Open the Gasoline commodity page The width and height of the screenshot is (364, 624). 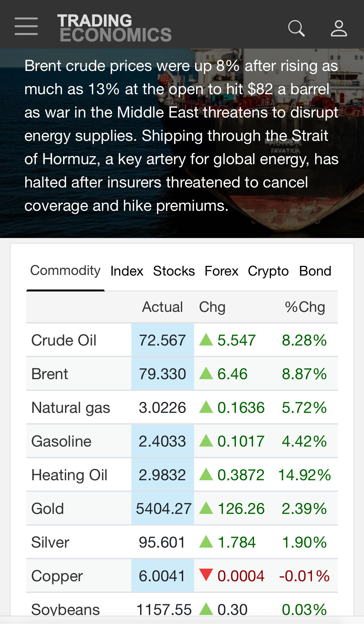point(61,441)
